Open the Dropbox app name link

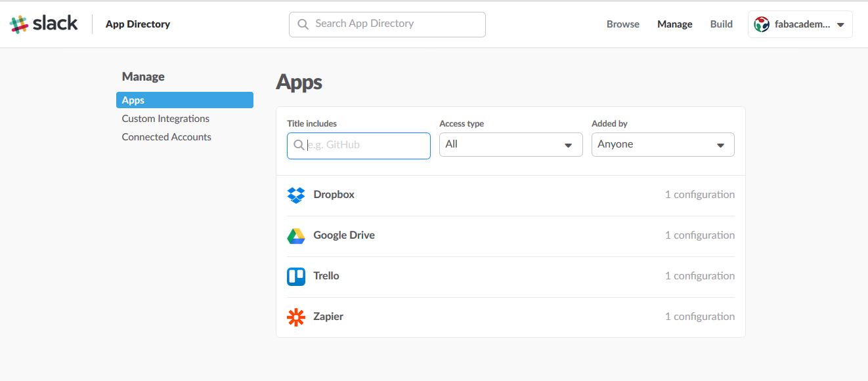[334, 195]
